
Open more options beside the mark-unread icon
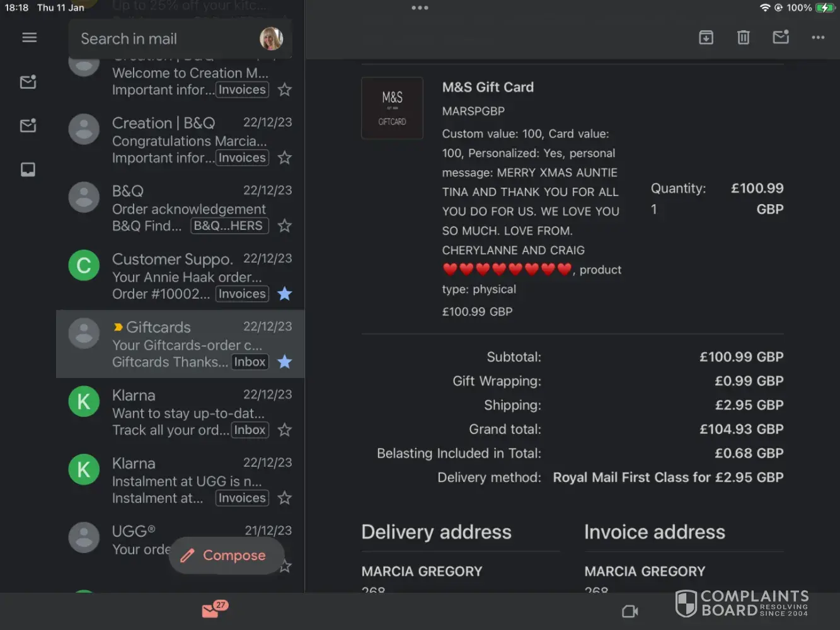coord(818,38)
